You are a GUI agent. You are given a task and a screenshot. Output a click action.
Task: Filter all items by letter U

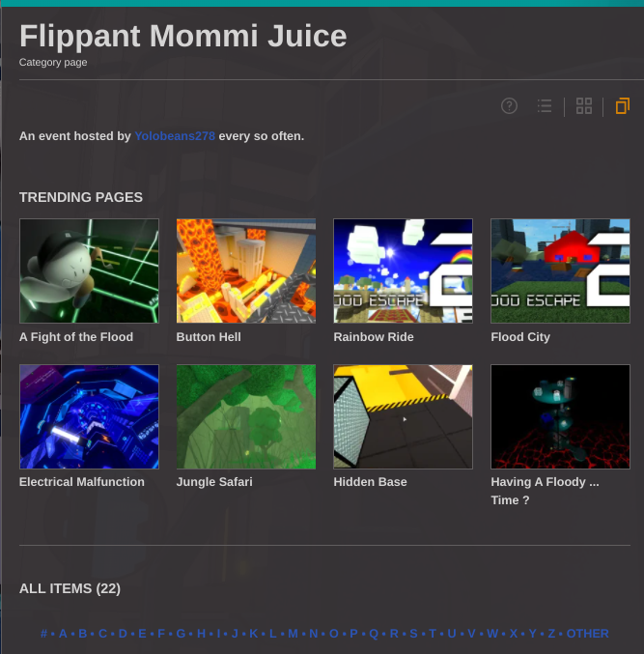click(452, 634)
